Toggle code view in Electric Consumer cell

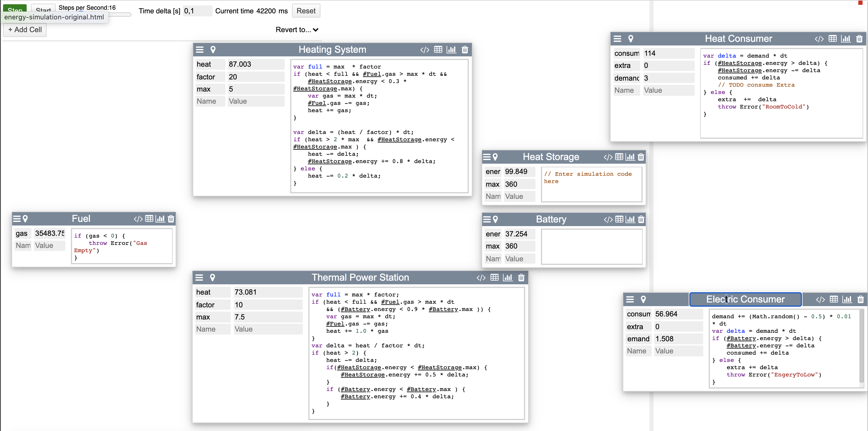pos(820,299)
